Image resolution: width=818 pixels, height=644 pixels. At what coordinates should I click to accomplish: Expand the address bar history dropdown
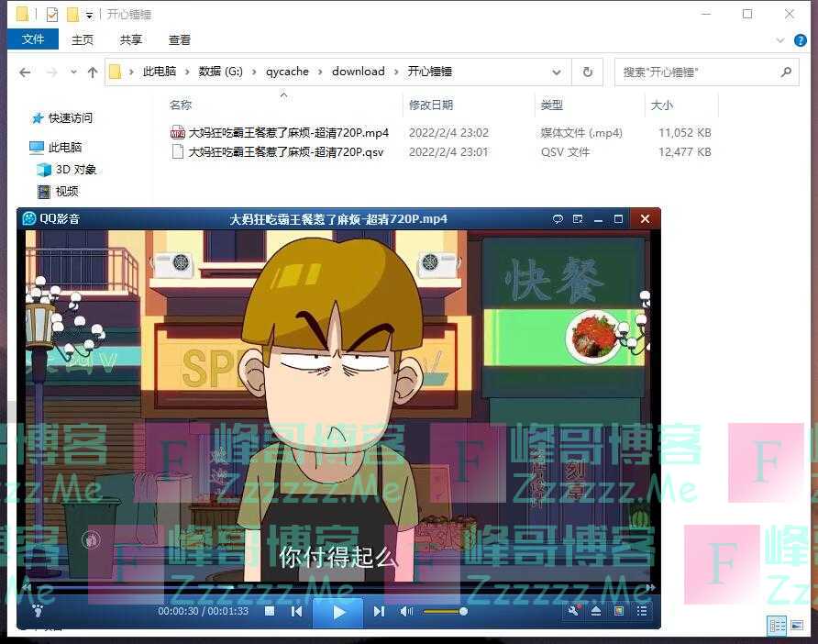tap(557, 72)
